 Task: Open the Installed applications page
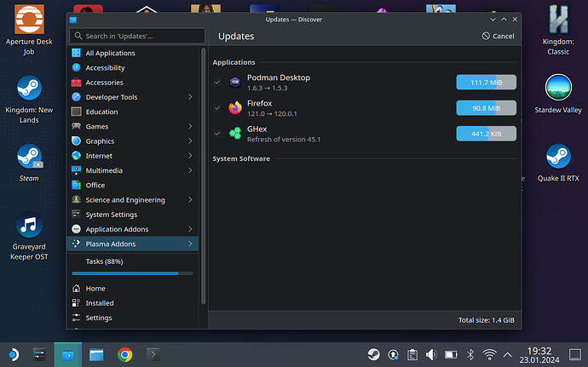click(x=133, y=303)
